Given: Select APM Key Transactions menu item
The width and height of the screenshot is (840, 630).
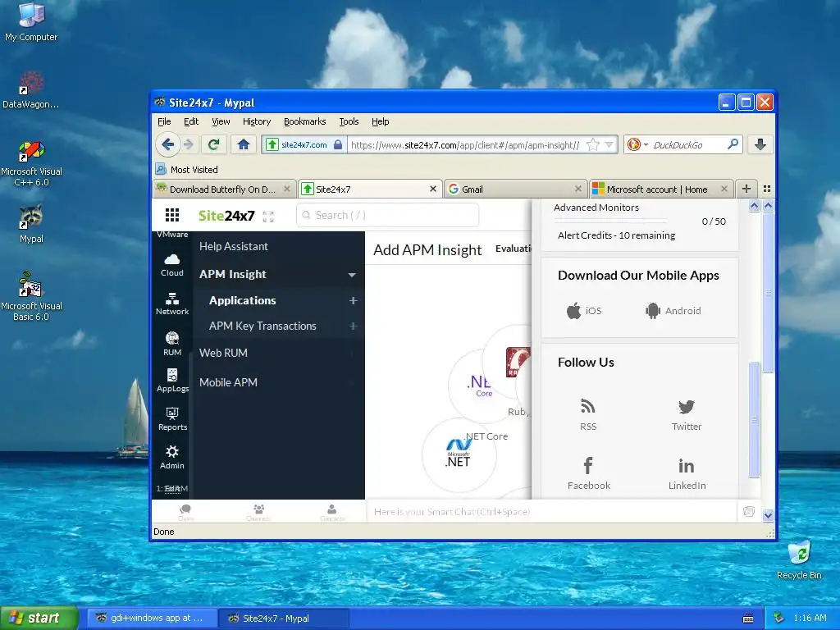Looking at the screenshot, I should (262, 326).
